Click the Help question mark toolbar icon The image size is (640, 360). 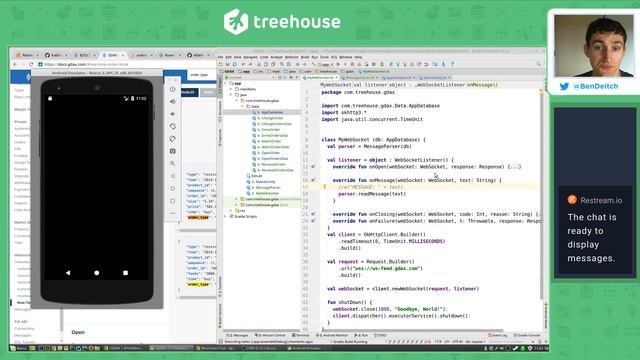coord(452,64)
